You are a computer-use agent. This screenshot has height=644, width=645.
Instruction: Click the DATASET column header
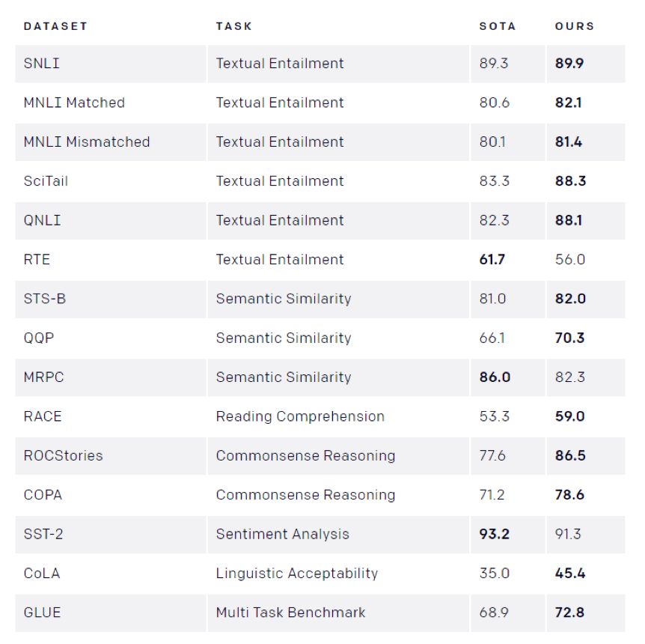coord(55,26)
